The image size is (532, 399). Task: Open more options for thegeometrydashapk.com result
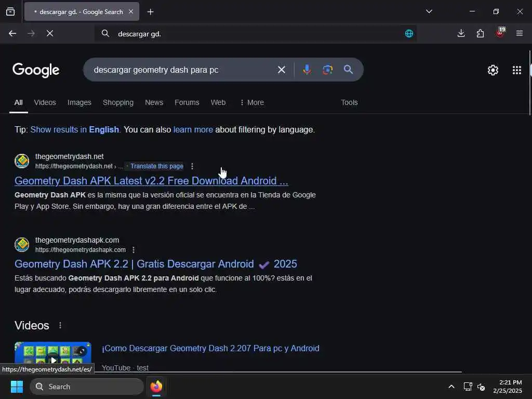pyautogui.click(x=134, y=250)
